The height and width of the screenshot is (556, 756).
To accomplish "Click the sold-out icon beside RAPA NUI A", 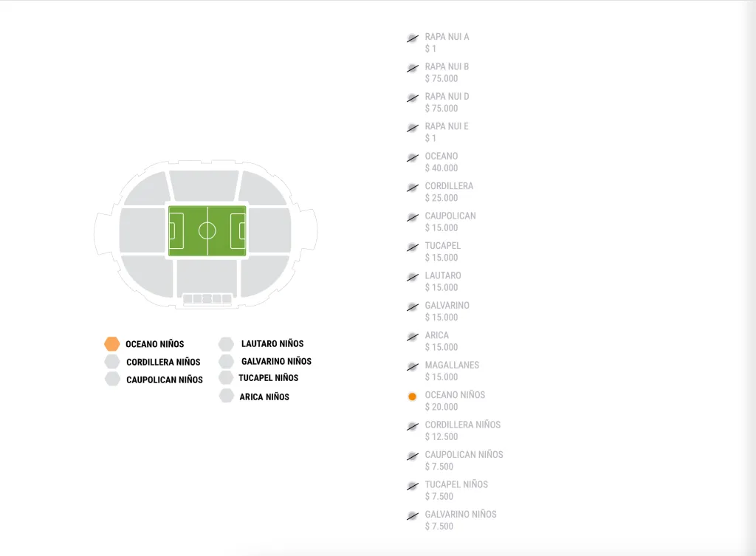I will [412, 37].
